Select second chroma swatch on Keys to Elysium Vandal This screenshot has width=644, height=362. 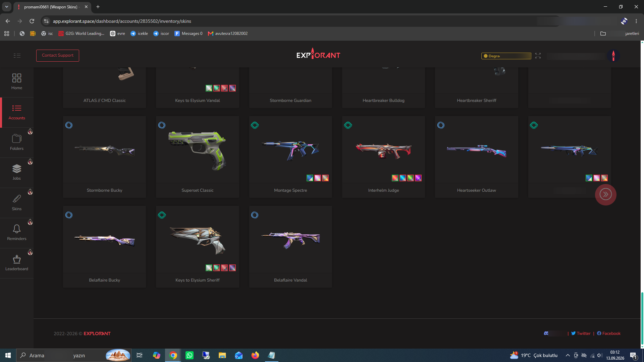(217, 88)
